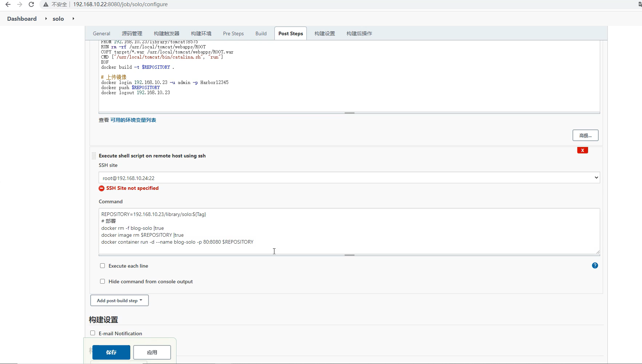Expand the solo breadcrumb arrow

(73, 19)
